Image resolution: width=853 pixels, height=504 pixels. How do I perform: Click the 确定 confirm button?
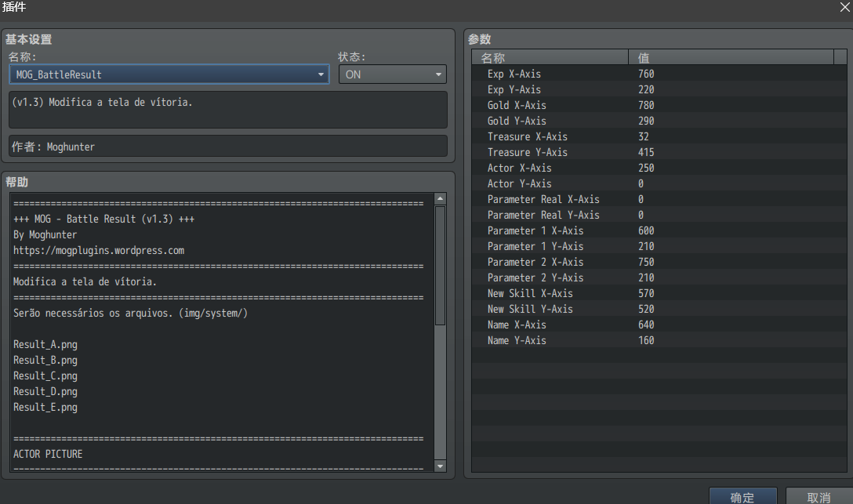pyautogui.click(x=742, y=497)
